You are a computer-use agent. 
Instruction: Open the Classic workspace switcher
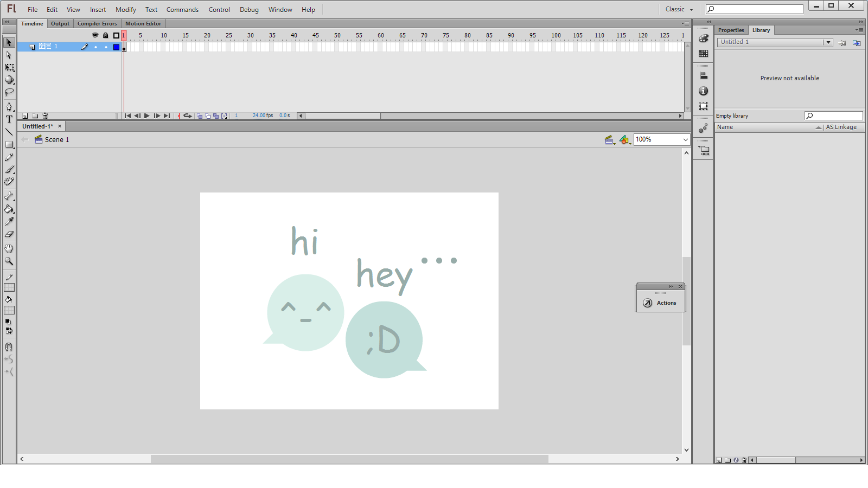coord(679,9)
